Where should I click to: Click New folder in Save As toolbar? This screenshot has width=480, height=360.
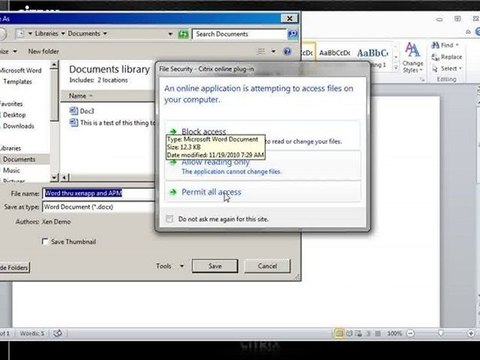point(43,51)
